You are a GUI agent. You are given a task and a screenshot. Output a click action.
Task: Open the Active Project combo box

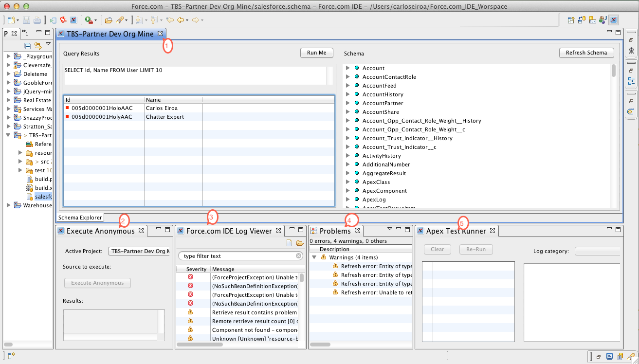[139, 251]
